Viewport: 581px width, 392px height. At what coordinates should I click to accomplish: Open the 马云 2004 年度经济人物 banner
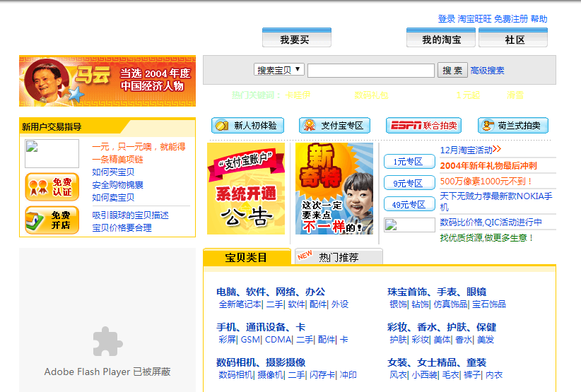(x=107, y=81)
